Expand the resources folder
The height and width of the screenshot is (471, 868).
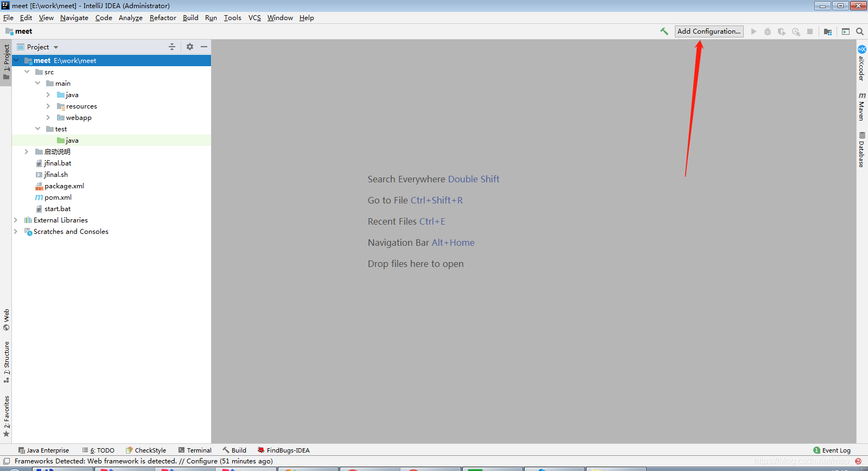(x=48, y=106)
